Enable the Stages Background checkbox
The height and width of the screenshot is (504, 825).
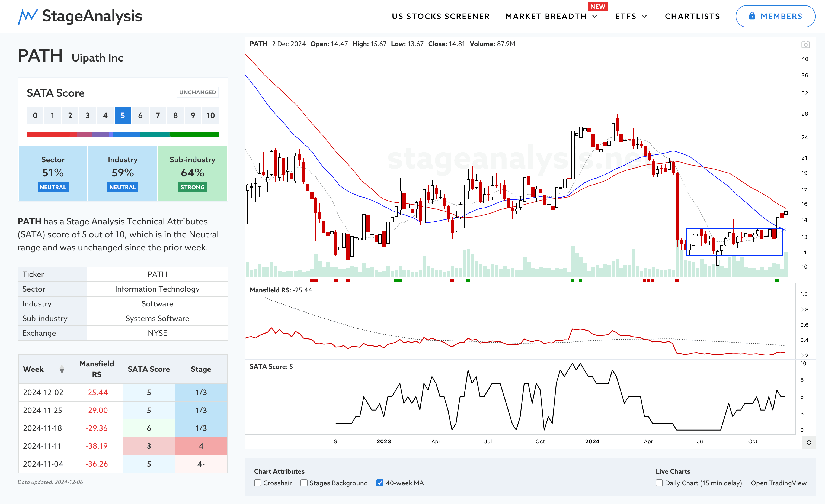pyautogui.click(x=304, y=483)
